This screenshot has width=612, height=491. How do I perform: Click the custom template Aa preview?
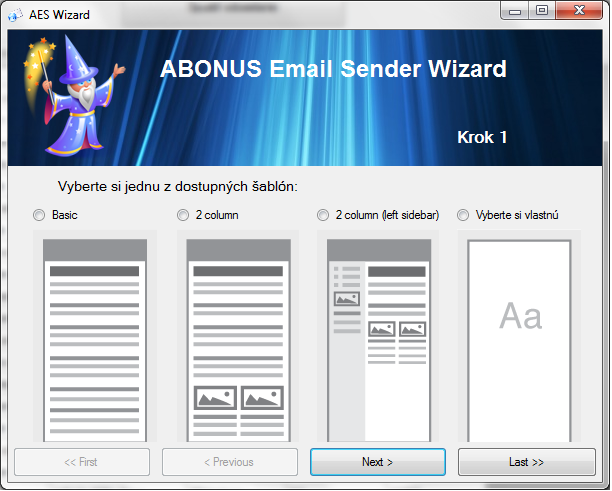(x=519, y=336)
